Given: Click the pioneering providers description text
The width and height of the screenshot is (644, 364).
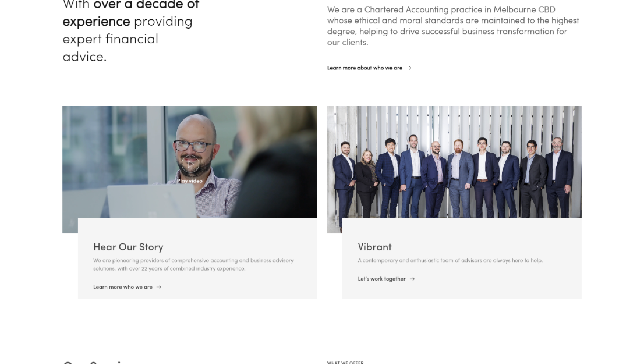Looking at the screenshot, I should pyautogui.click(x=193, y=264).
